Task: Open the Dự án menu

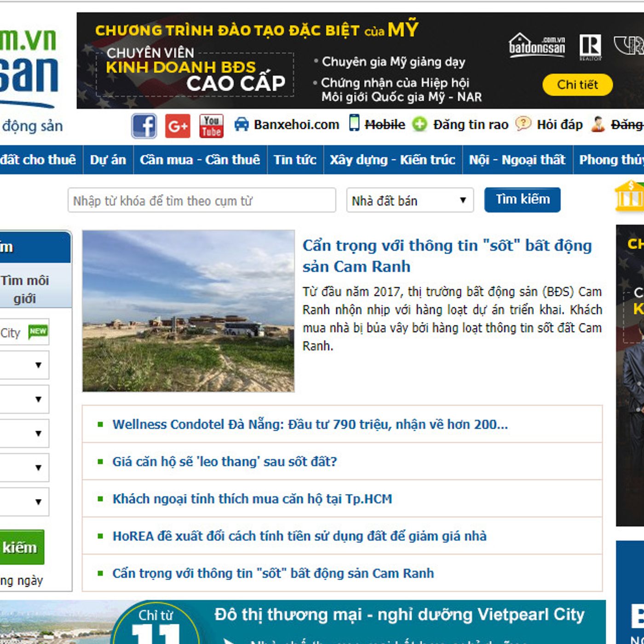Action: (108, 160)
